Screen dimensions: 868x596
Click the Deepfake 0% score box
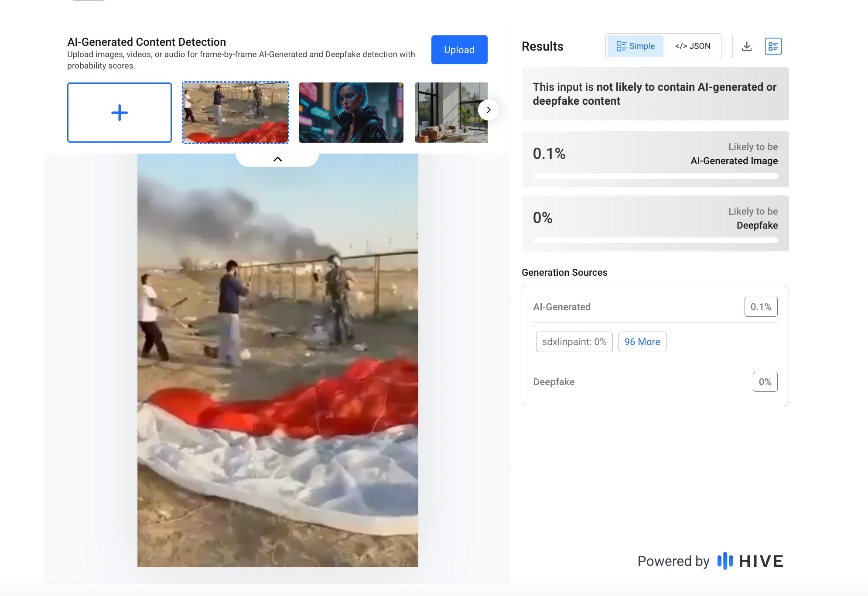[765, 382]
